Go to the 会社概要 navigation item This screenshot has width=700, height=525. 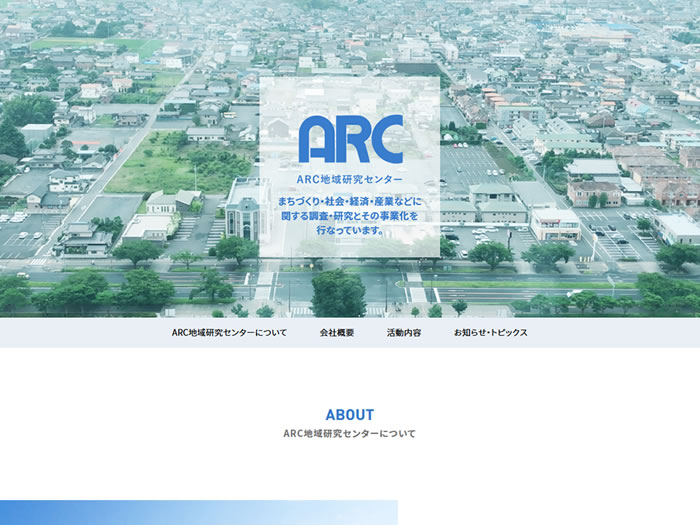tap(337, 333)
